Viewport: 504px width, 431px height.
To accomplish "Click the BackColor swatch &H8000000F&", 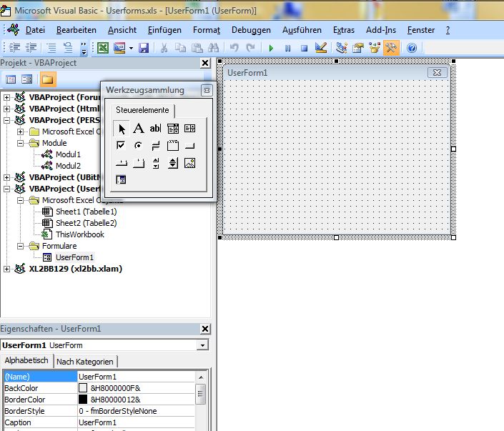I will click(x=83, y=388).
